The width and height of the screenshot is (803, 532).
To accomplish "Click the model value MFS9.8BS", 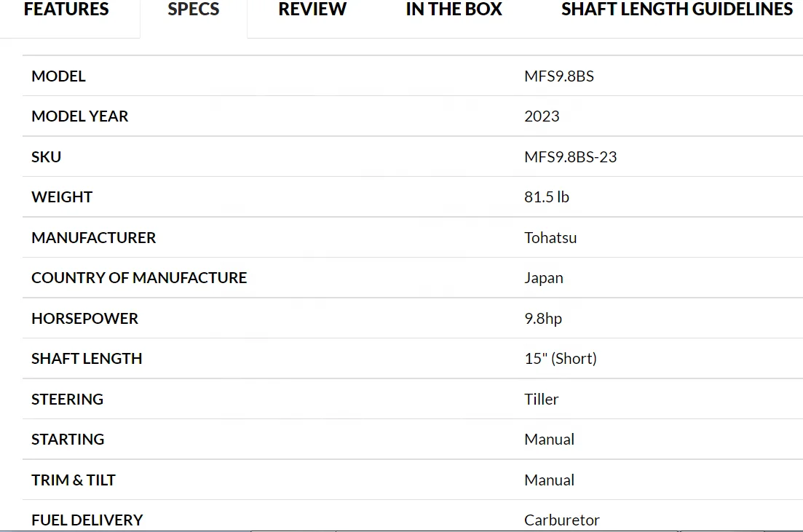I will tap(558, 76).
